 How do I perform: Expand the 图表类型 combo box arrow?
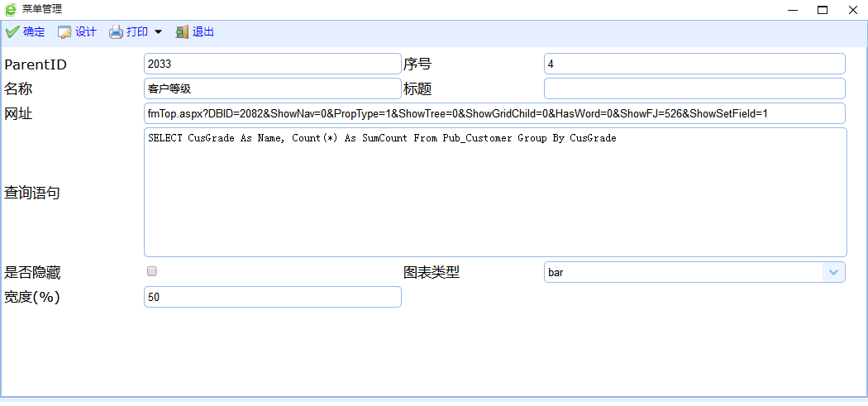point(833,272)
